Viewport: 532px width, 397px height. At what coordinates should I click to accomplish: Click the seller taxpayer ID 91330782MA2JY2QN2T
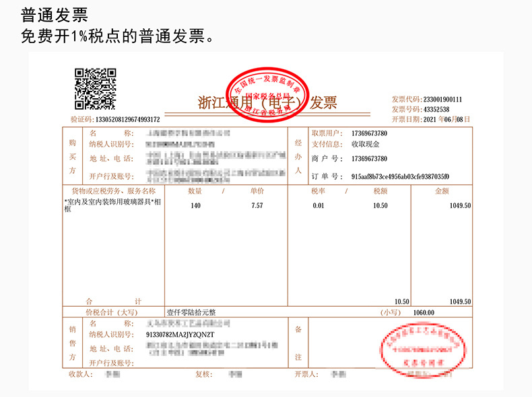click(x=180, y=334)
